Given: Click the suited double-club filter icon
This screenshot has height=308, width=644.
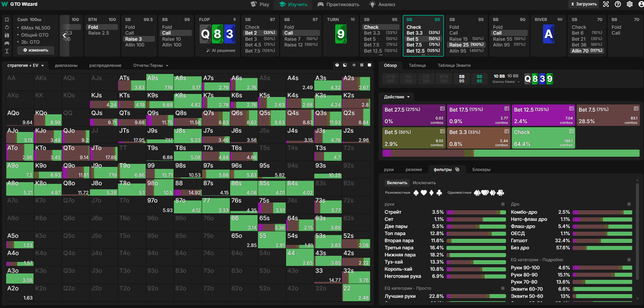Looking at the screenshot, I should coord(501,193).
